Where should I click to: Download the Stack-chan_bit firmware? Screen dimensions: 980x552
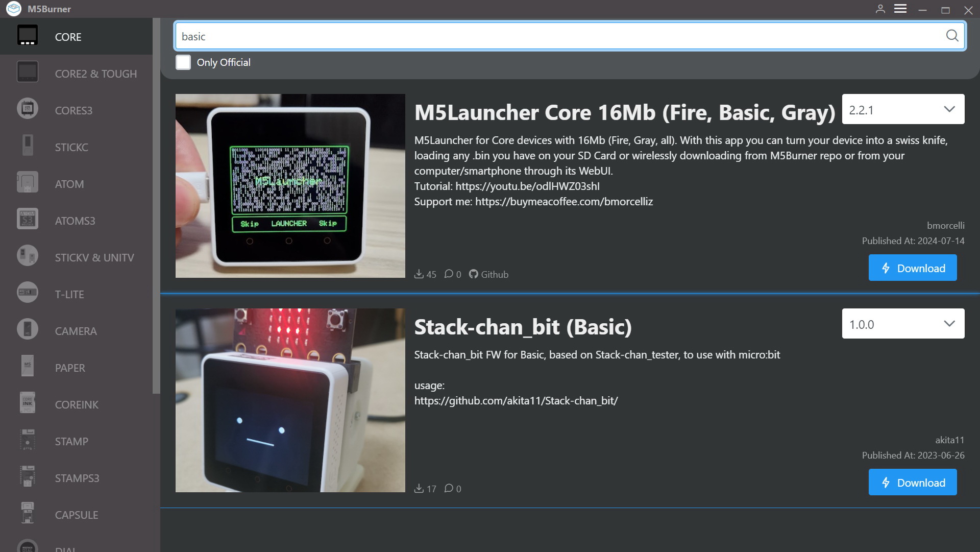(913, 483)
